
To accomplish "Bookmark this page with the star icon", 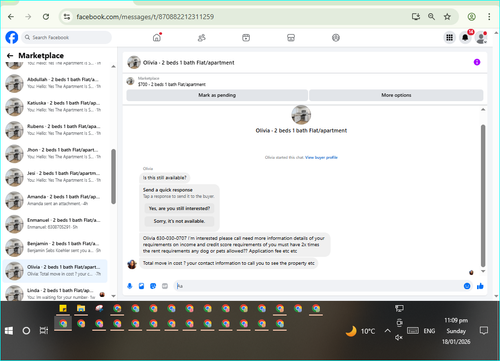I will (447, 17).
